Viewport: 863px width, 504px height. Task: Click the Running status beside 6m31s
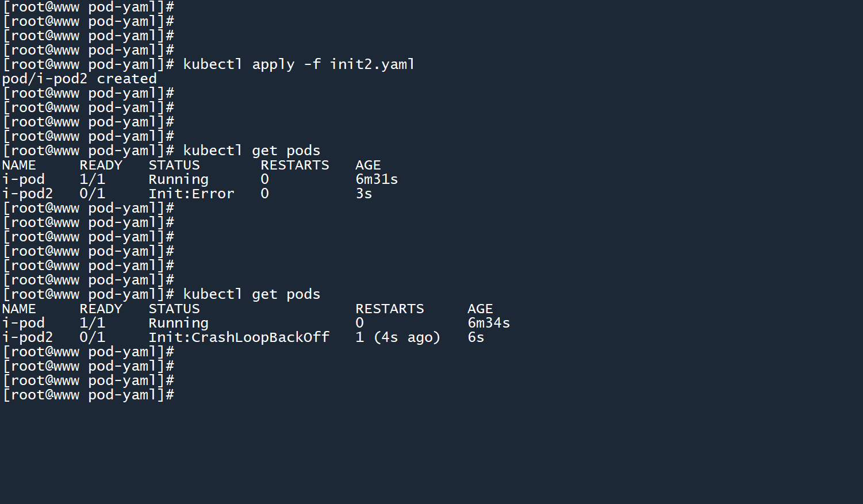(178, 179)
